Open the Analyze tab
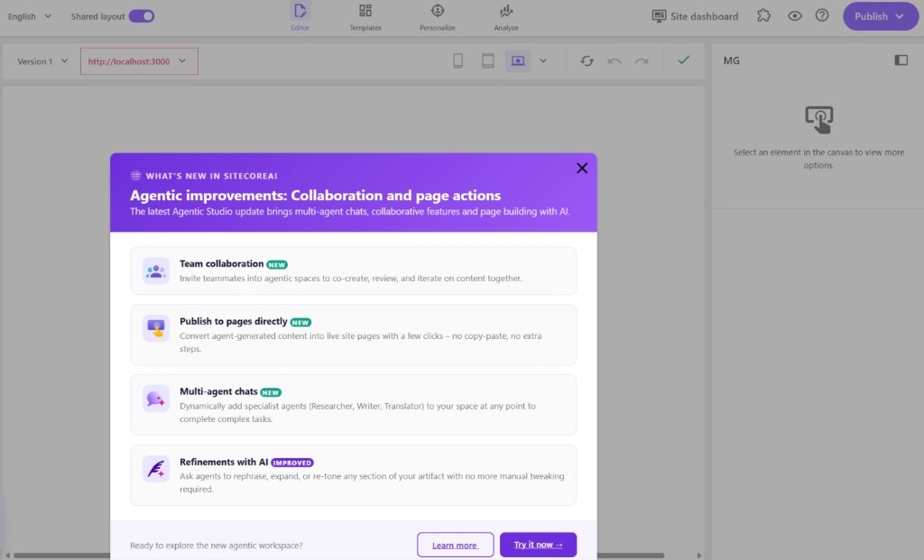The width and height of the screenshot is (924, 560). pyautogui.click(x=505, y=16)
